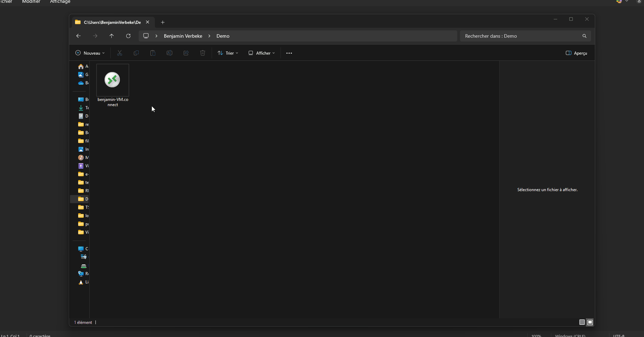Open the 'e-' folder in sidebar
Screen dimensions: 644x337
pos(83,174)
